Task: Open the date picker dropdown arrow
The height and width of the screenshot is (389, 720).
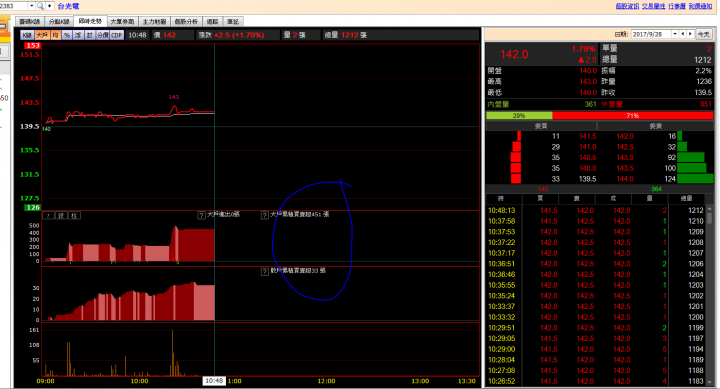Action: pyautogui.click(x=675, y=34)
